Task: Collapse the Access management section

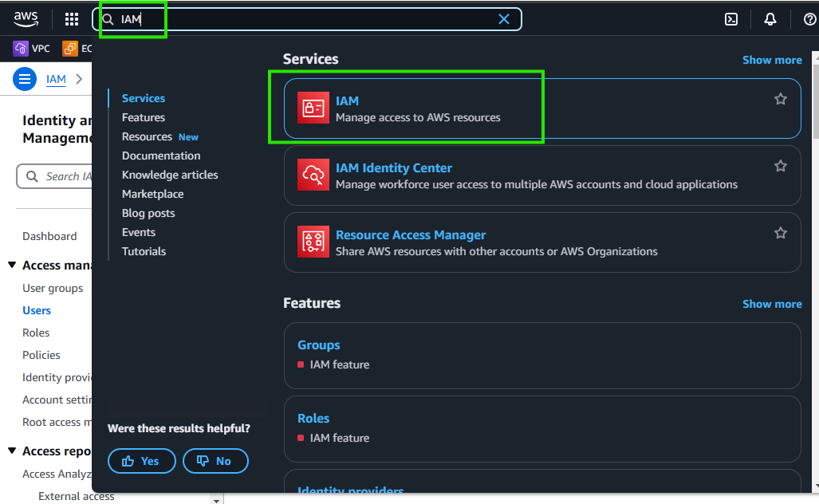Action: pyautogui.click(x=12, y=266)
